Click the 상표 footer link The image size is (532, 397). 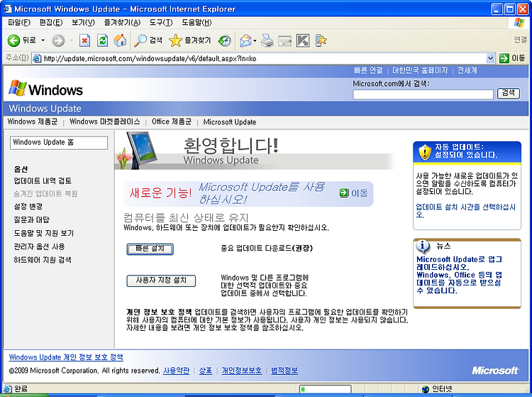click(x=206, y=371)
